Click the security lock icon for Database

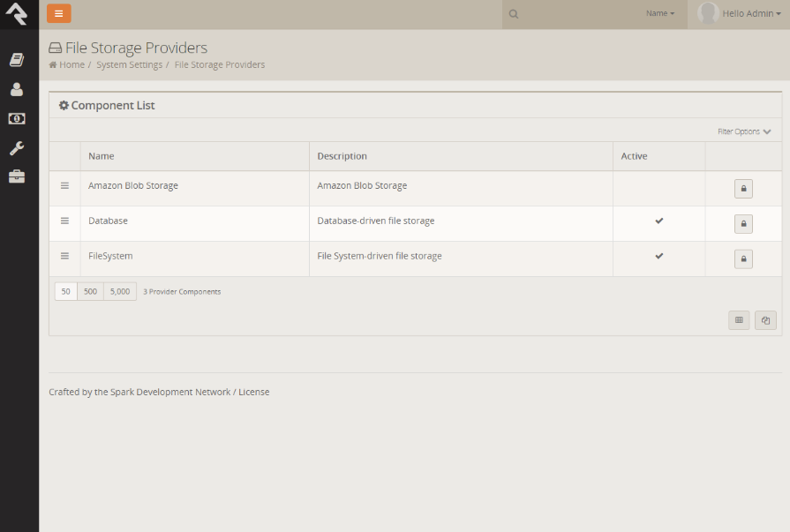tap(743, 224)
